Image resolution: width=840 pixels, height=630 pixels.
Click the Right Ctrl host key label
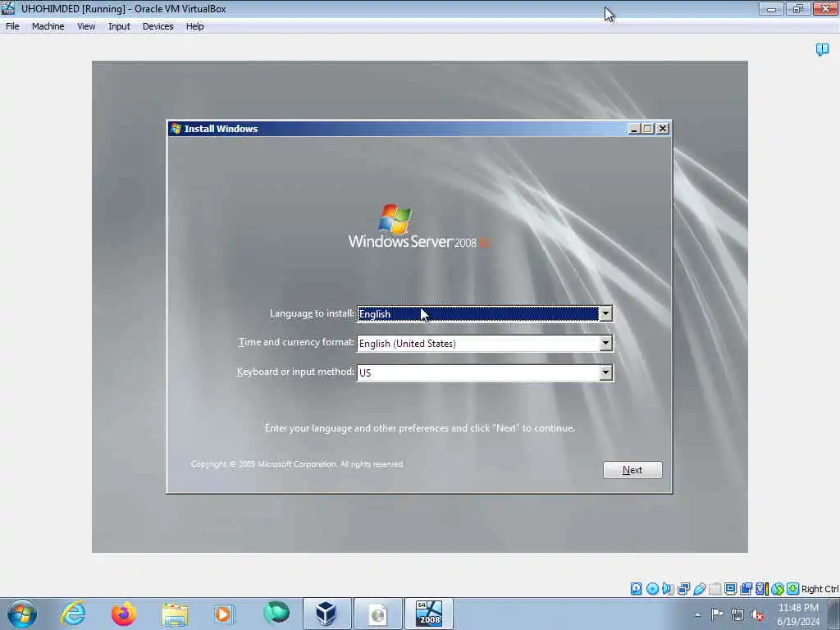[x=819, y=589]
